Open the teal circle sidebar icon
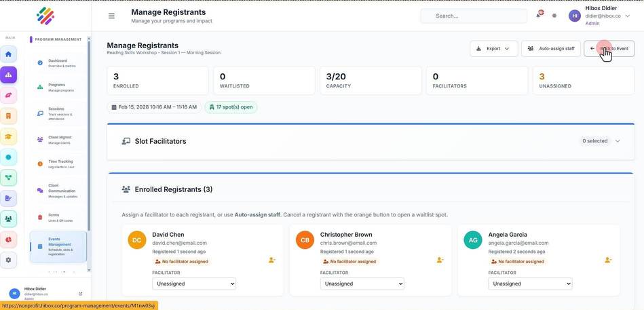 click(x=8, y=157)
